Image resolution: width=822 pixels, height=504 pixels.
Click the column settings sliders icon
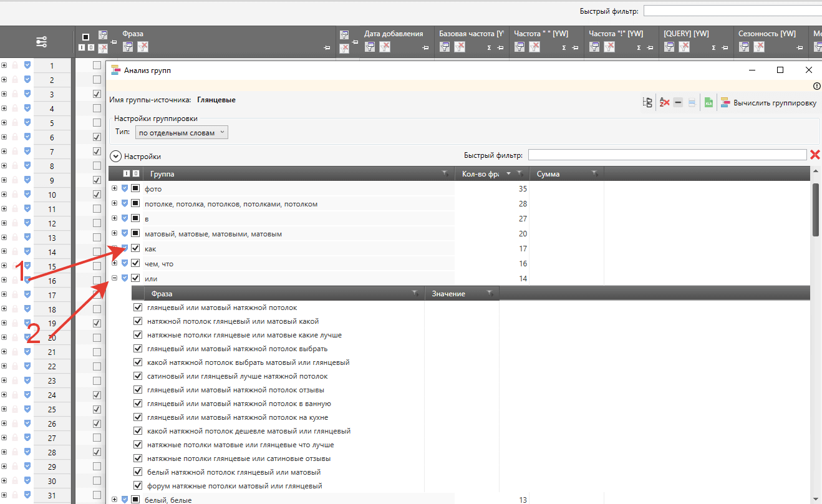(41, 42)
